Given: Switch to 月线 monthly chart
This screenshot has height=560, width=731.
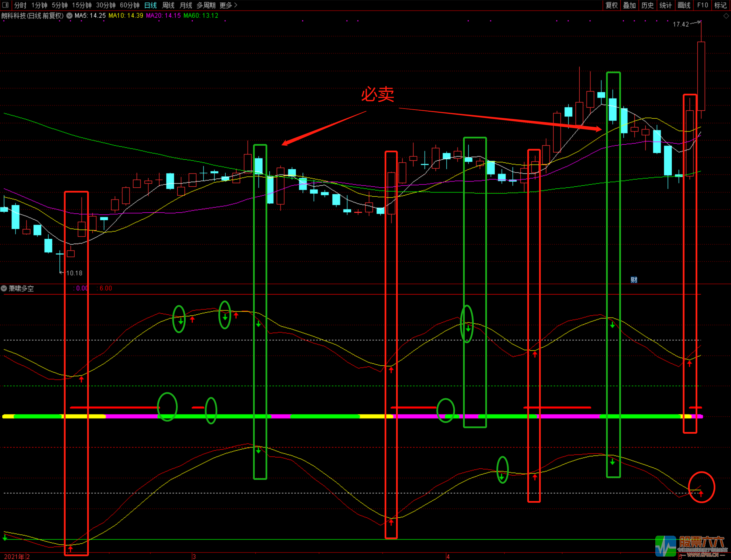Looking at the screenshot, I should (186, 5).
